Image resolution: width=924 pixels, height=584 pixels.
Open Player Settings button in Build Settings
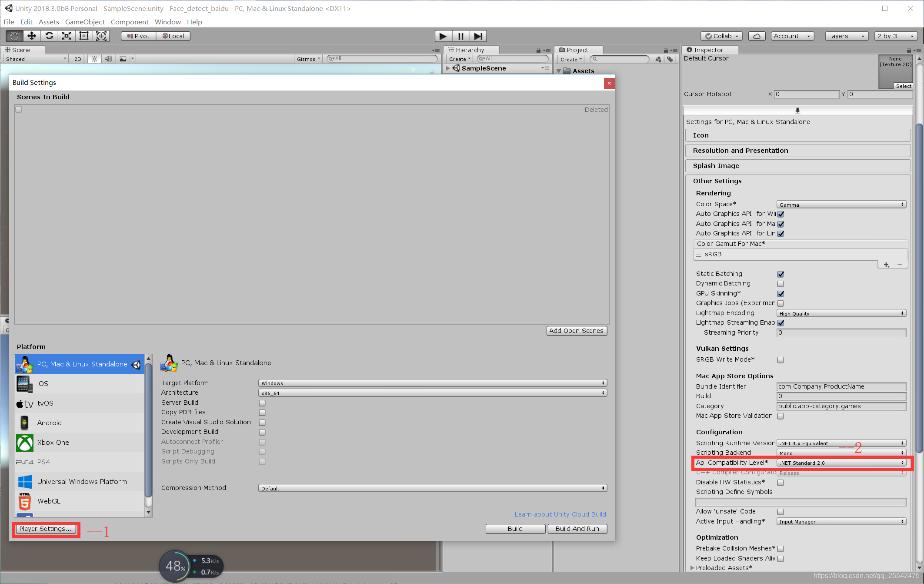tap(46, 528)
